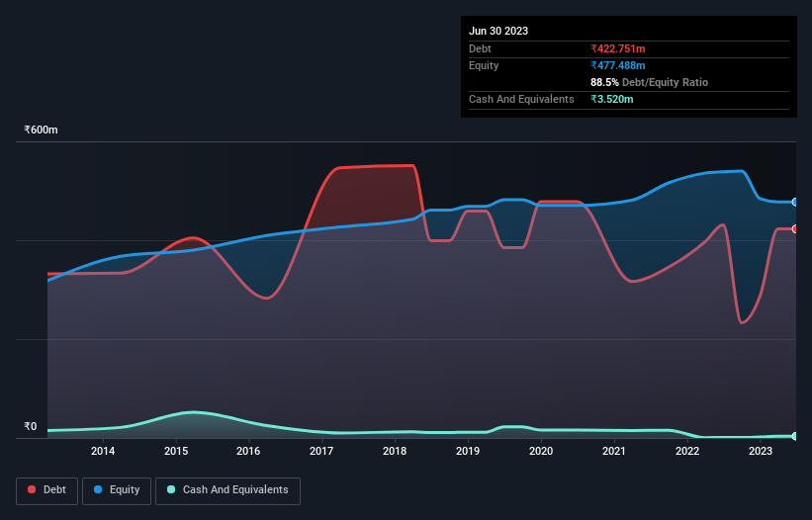Click the 2017 axis label
This screenshot has width=812, height=520.
(321, 451)
